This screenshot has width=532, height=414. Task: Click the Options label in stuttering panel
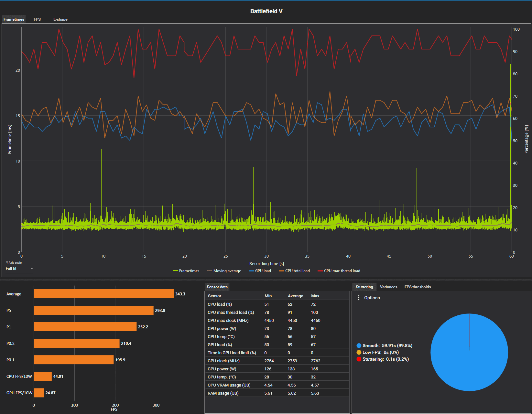tap(372, 298)
